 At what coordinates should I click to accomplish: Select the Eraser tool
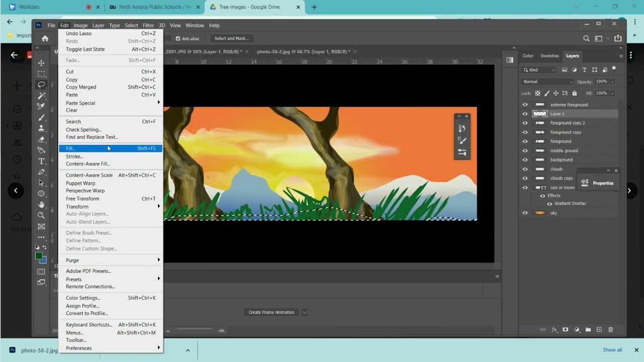click(x=41, y=139)
